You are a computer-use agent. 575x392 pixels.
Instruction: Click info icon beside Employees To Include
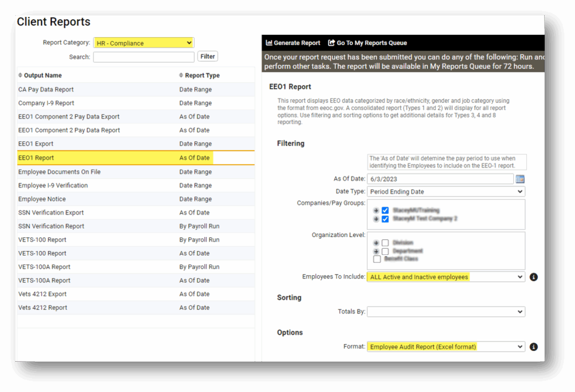click(533, 277)
